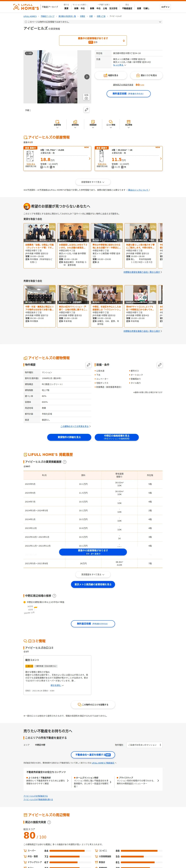Click floating 募集中の部屋情報があります blue banner
Viewport: 186px width, 868px height.
click(93, 552)
